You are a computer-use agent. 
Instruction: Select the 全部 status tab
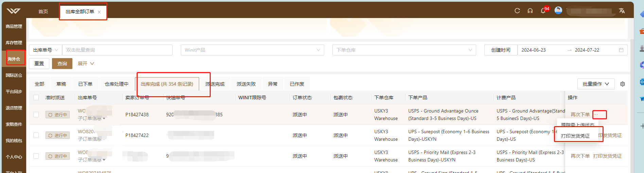tap(39, 84)
